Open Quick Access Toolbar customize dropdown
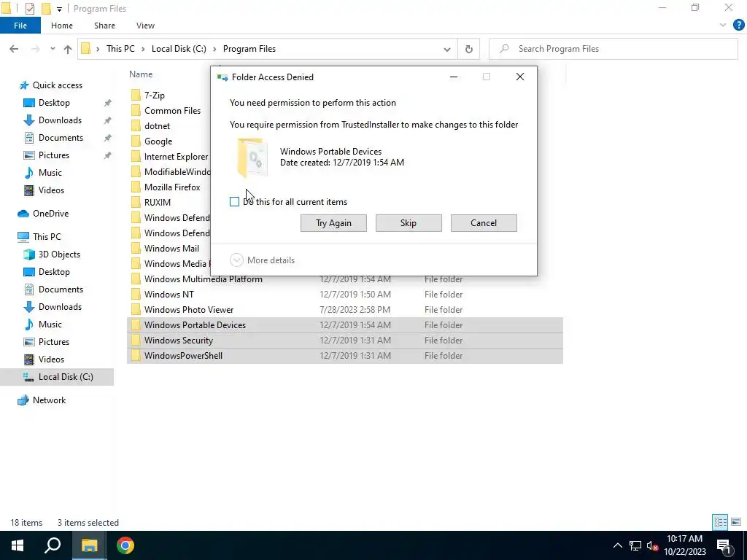Image resolution: width=747 pixels, height=560 pixels. click(59, 9)
